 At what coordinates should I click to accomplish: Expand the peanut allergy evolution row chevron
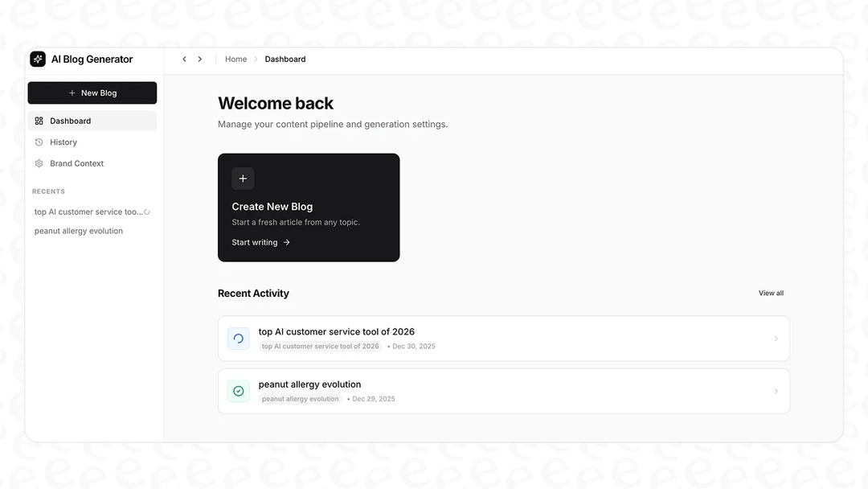[776, 391]
